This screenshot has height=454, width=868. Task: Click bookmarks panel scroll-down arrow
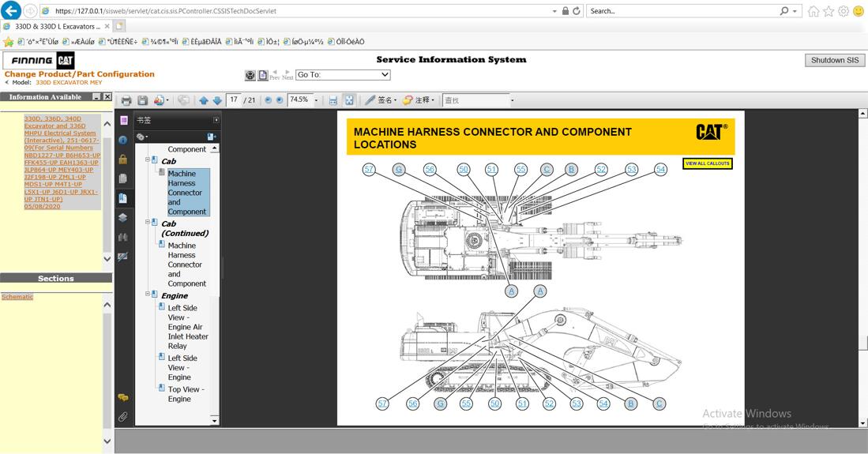pyautogui.click(x=214, y=421)
